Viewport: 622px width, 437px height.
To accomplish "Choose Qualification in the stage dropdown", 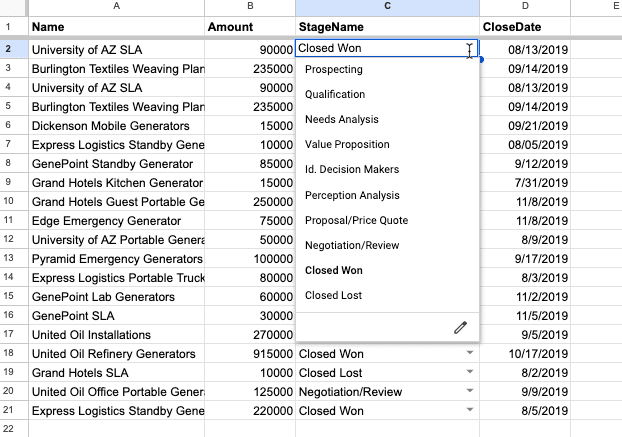I will coord(335,94).
